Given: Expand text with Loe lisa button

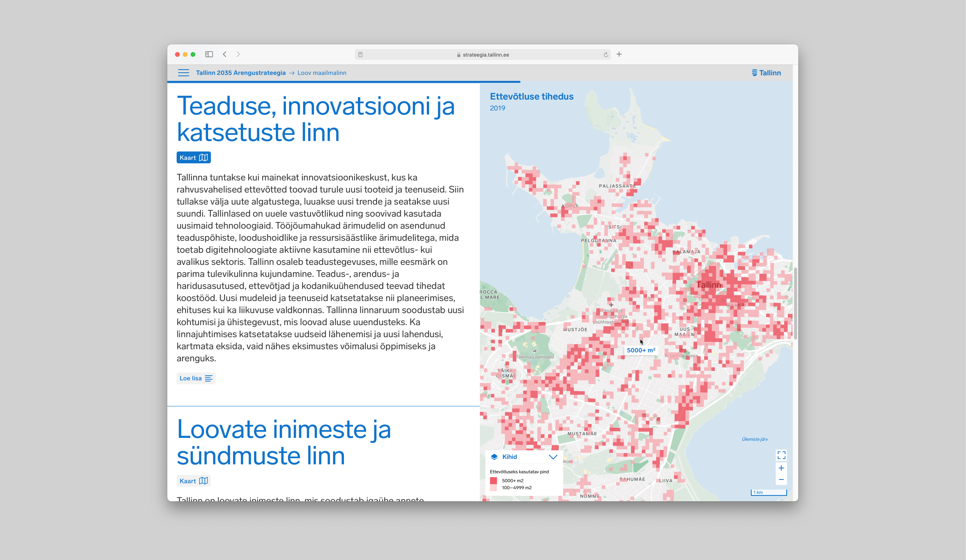Looking at the screenshot, I should pos(196,378).
